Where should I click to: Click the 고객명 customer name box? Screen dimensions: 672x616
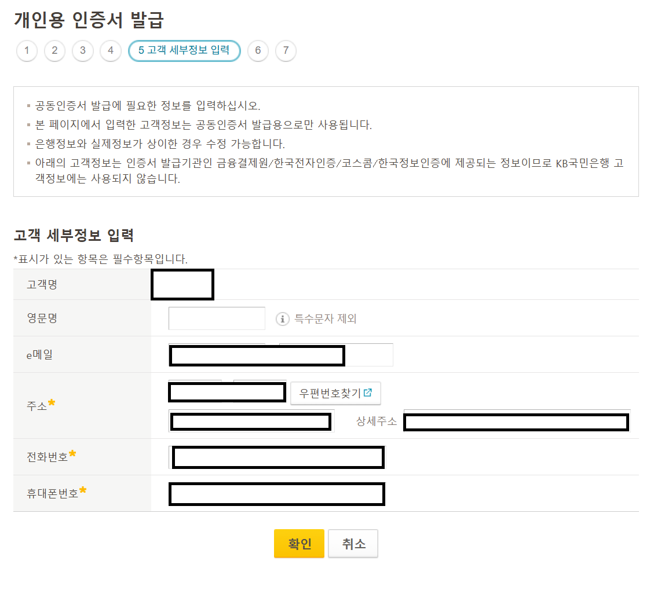tap(182, 284)
